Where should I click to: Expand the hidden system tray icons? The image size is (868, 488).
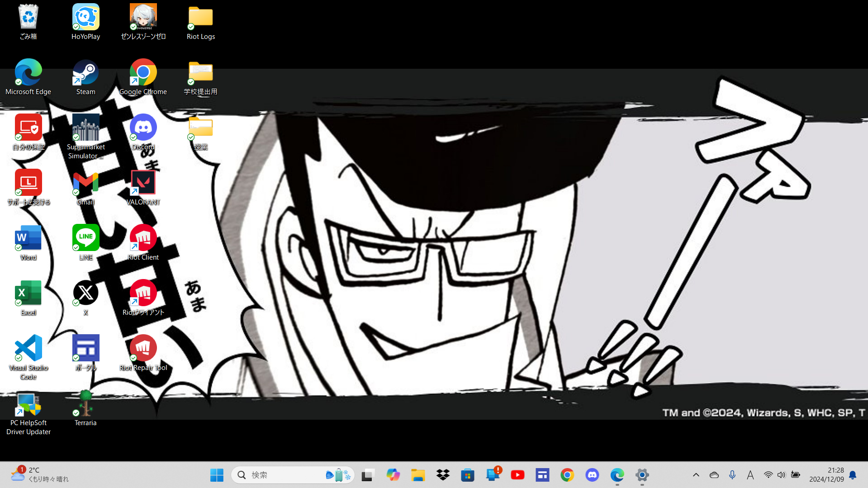pos(696,475)
